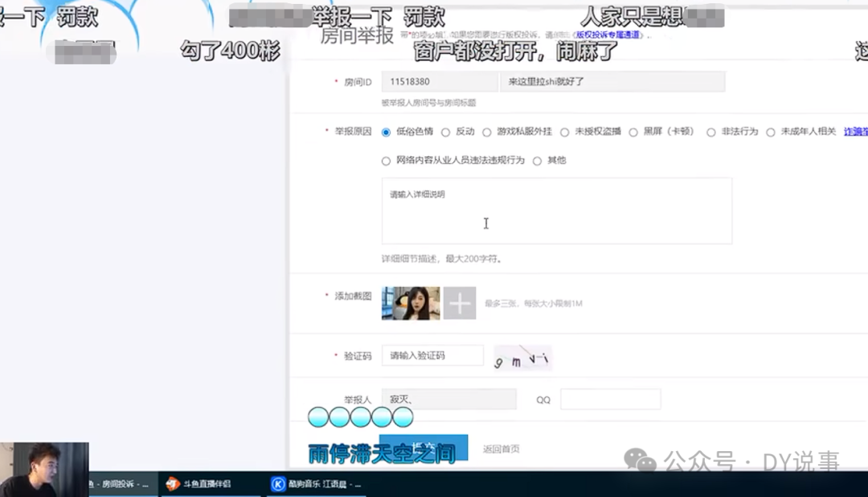Follow the 返回首页 link
The width and height of the screenshot is (868, 497).
click(501, 449)
